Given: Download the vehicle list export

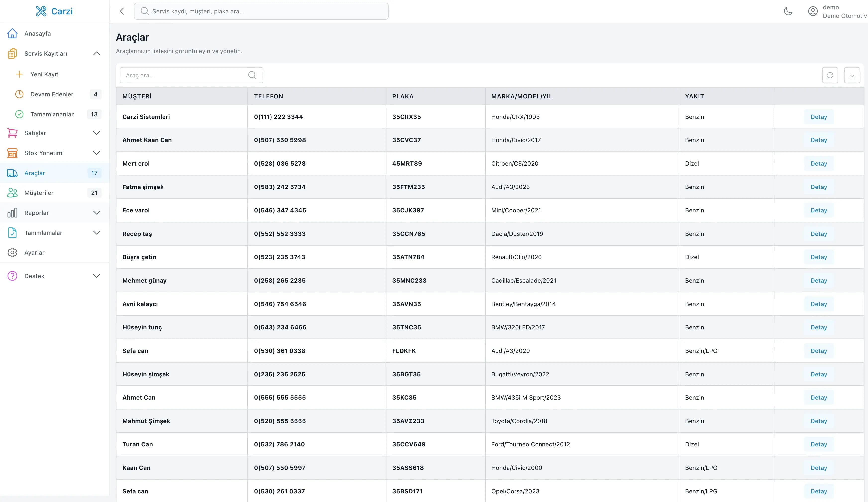Looking at the screenshot, I should click(852, 75).
